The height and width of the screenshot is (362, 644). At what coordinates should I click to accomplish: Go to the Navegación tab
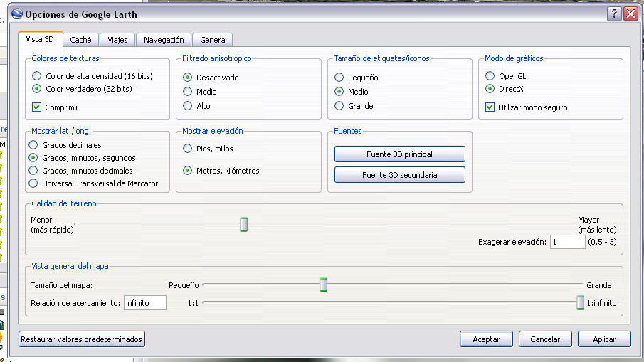coord(164,41)
